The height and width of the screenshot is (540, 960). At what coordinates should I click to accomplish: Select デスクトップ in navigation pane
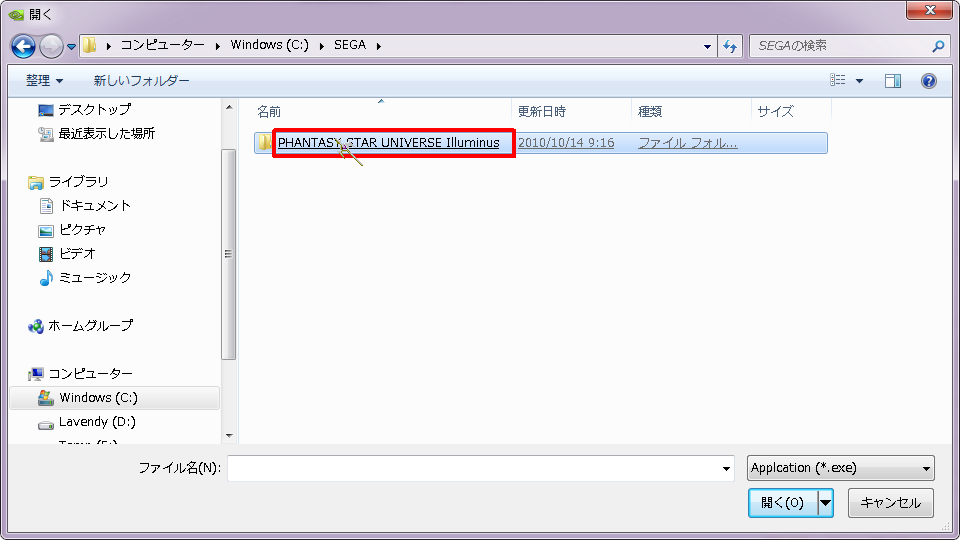[94, 110]
